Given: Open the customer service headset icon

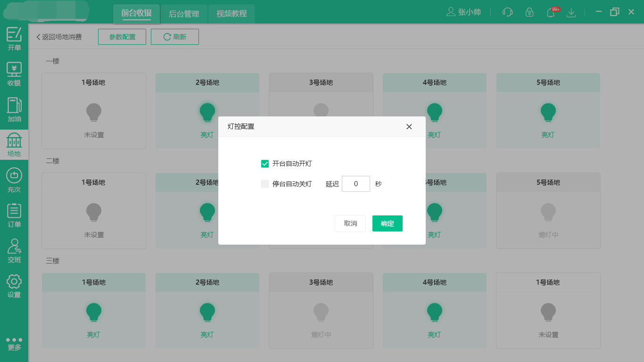Looking at the screenshot, I should tap(508, 12).
